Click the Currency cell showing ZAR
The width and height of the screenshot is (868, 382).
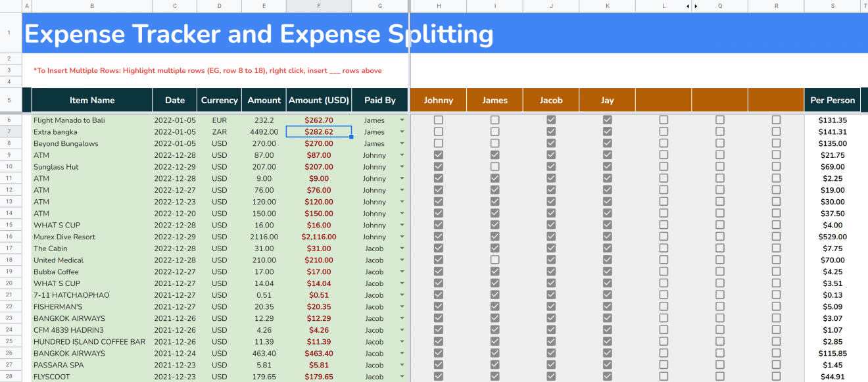tap(219, 131)
